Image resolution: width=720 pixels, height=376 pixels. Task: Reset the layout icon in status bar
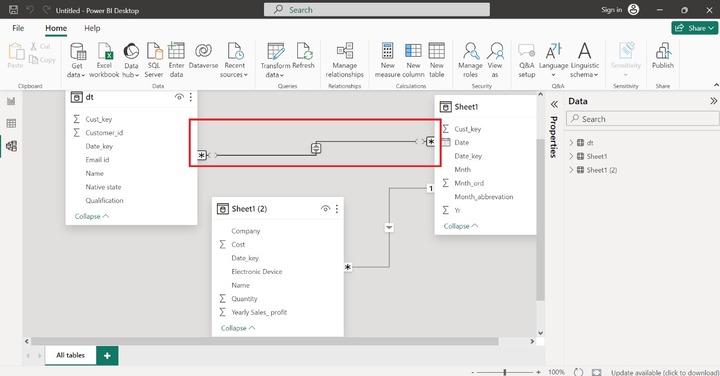(579, 372)
